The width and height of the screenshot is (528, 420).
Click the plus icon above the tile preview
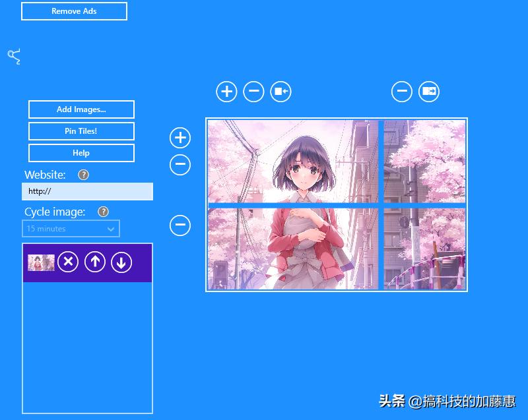point(226,91)
